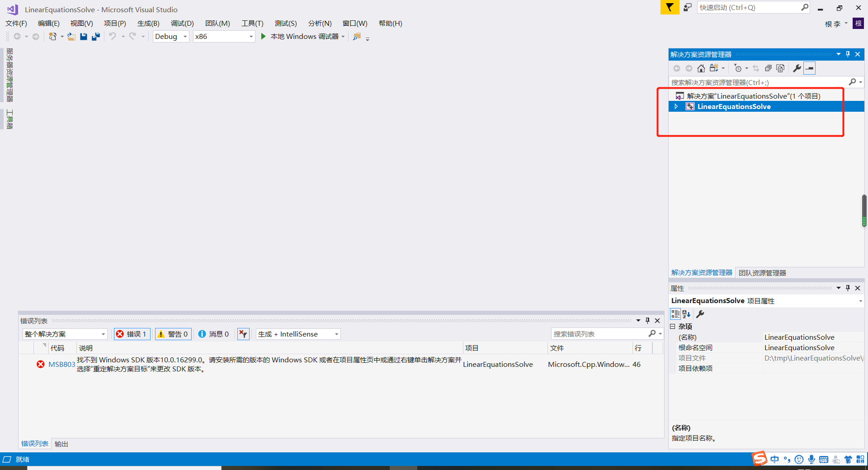Image resolution: width=868 pixels, height=470 pixels.
Task: Switch to the 输出 tab
Action: 61,444
